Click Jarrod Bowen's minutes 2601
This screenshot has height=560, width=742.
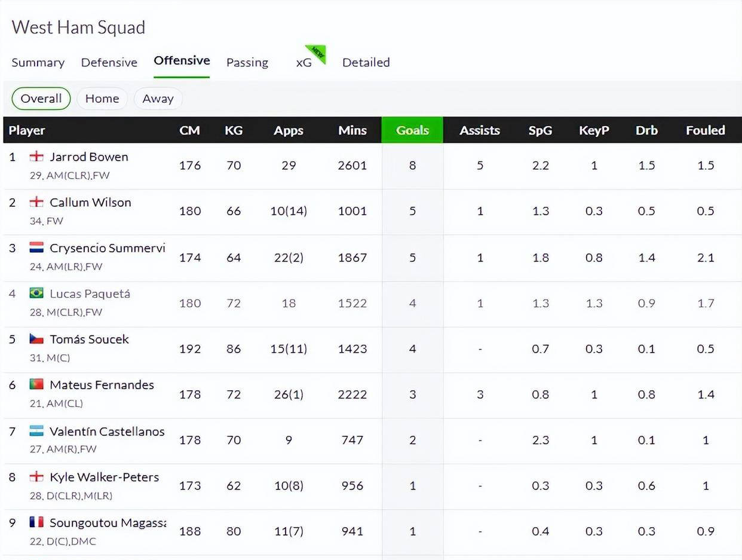pyautogui.click(x=352, y=166)
